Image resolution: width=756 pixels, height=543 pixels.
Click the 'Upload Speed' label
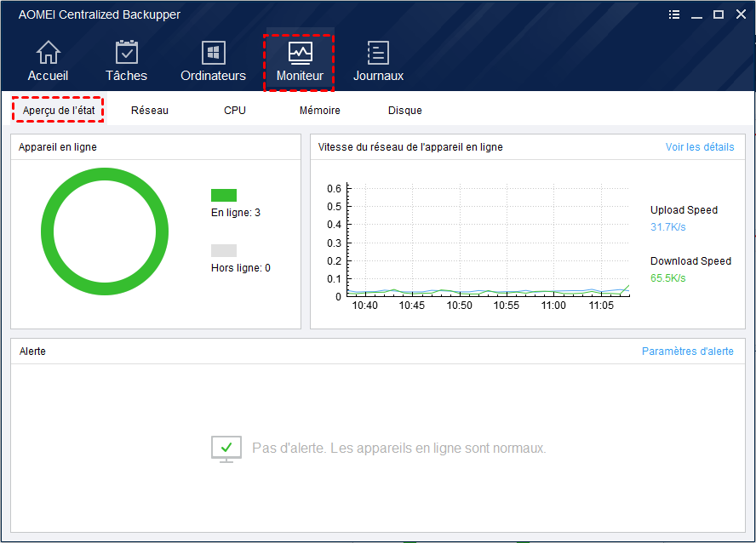[684, 210]
